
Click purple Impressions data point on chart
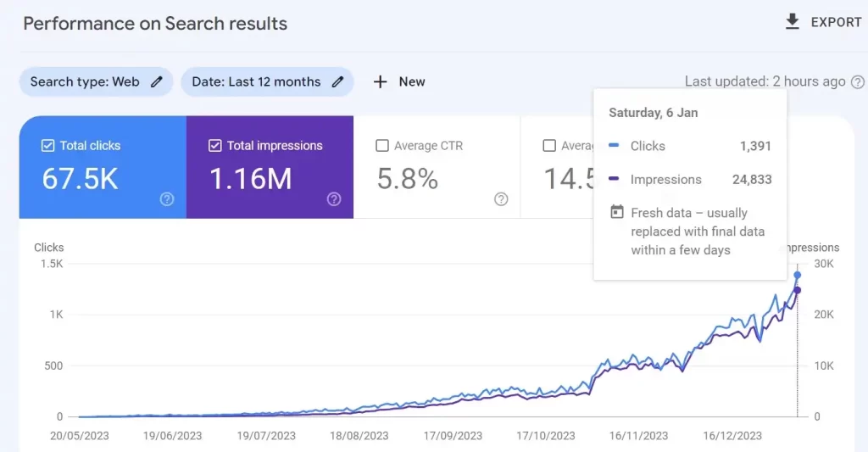tap(797, 291)
